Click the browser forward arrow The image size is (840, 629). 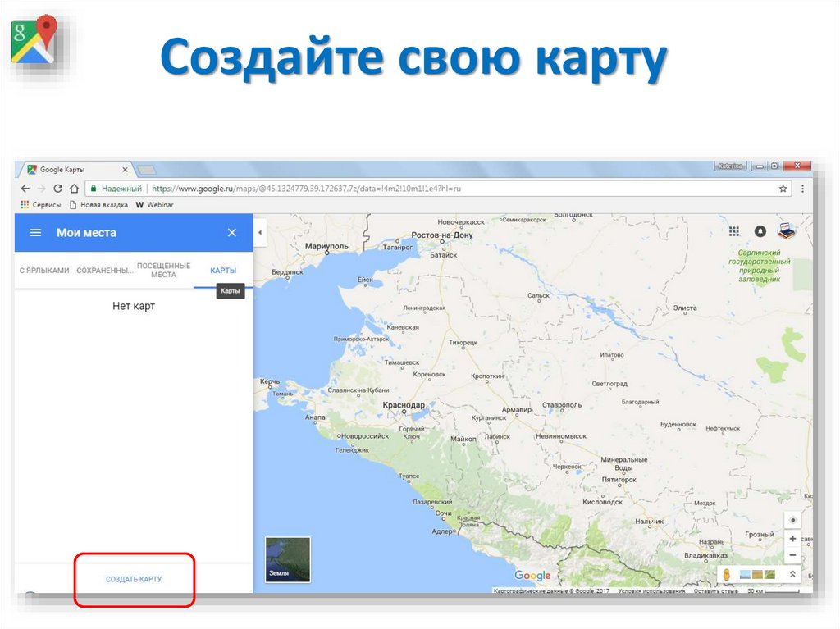[x=41, y=189]
